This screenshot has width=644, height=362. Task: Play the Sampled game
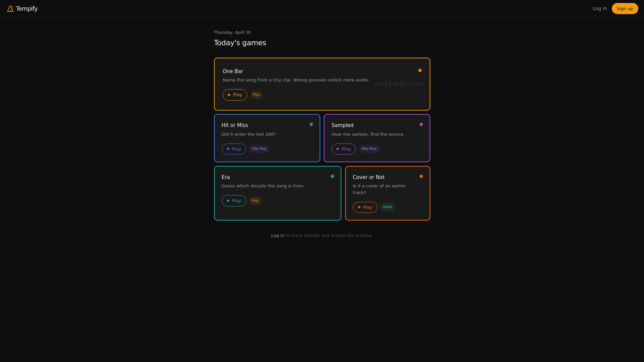tap(343, 149)
